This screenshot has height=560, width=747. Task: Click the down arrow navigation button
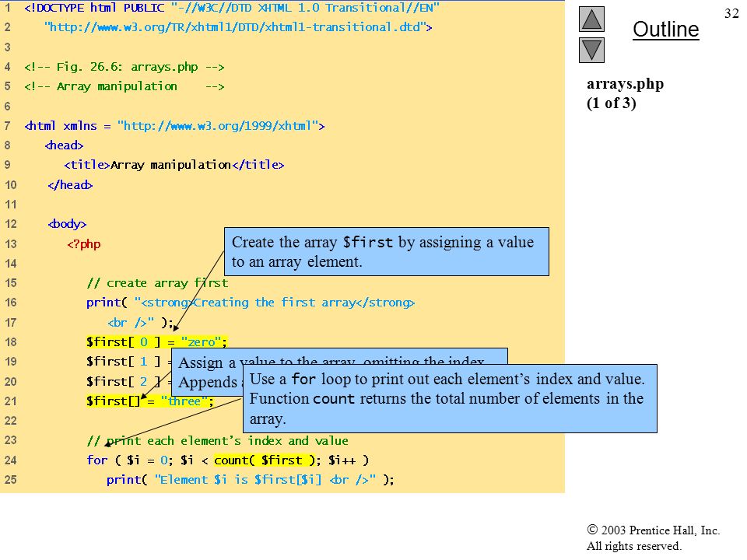pos(591,51)
